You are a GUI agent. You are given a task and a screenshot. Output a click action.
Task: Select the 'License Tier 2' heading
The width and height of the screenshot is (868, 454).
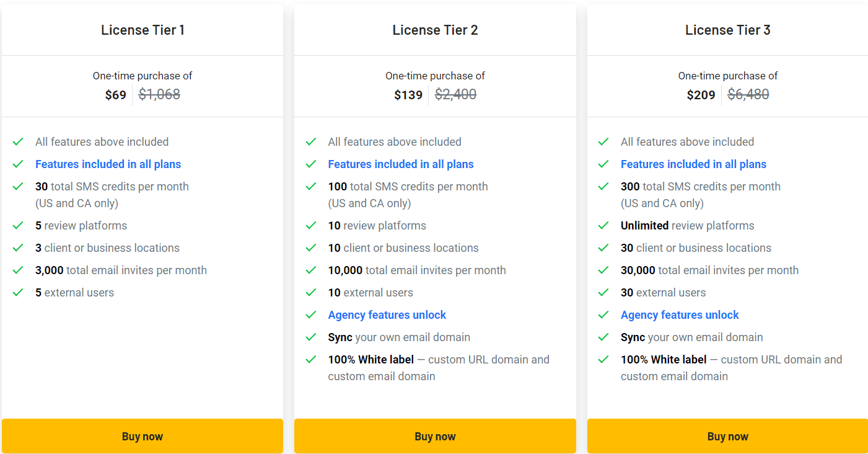[x=435, y=29]
